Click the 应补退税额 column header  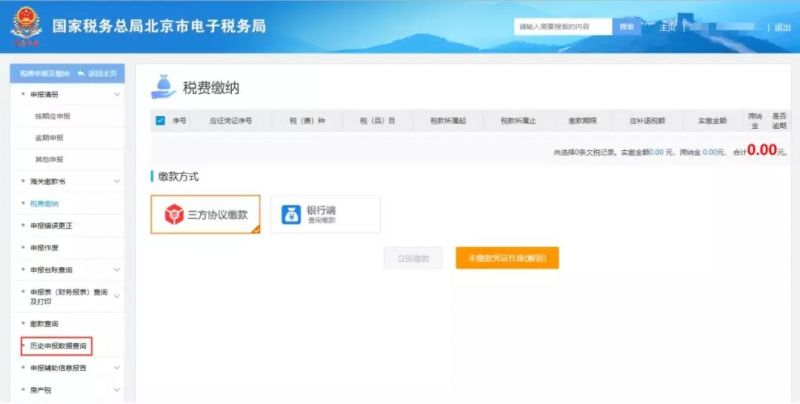[647, 121]
